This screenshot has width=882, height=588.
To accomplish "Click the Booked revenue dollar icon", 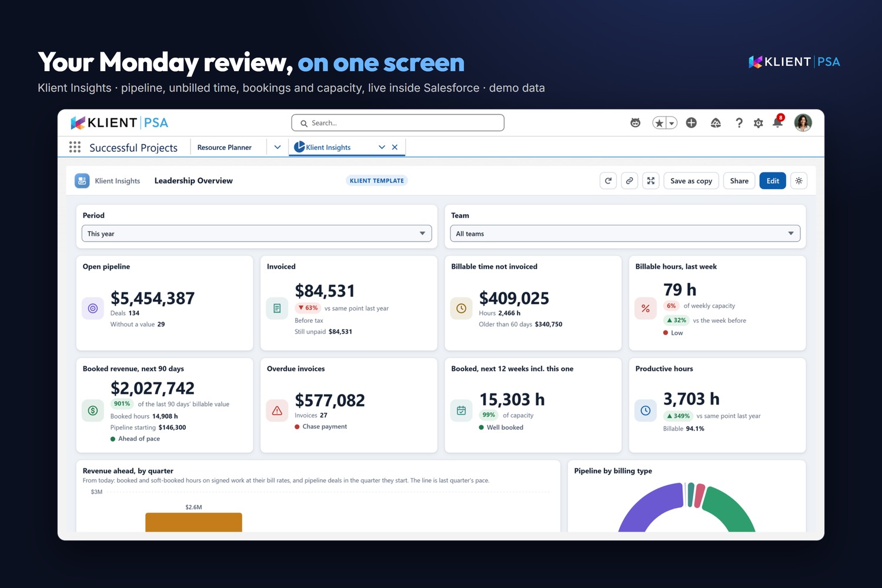I will (x=93, y=410).
